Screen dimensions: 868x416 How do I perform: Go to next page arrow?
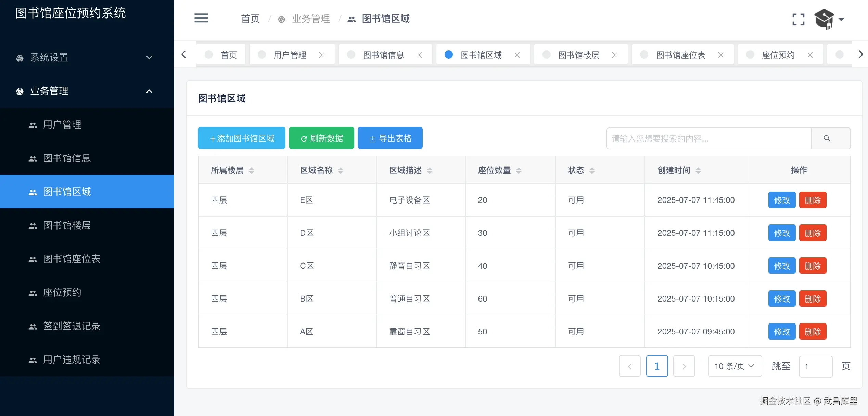pyautogui.click(x=684, y=366)
